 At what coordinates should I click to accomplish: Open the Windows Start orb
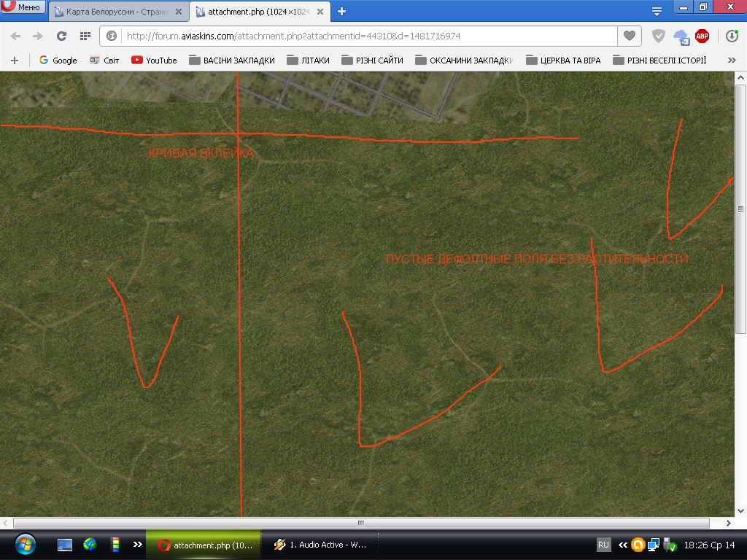tap(26, 544)
